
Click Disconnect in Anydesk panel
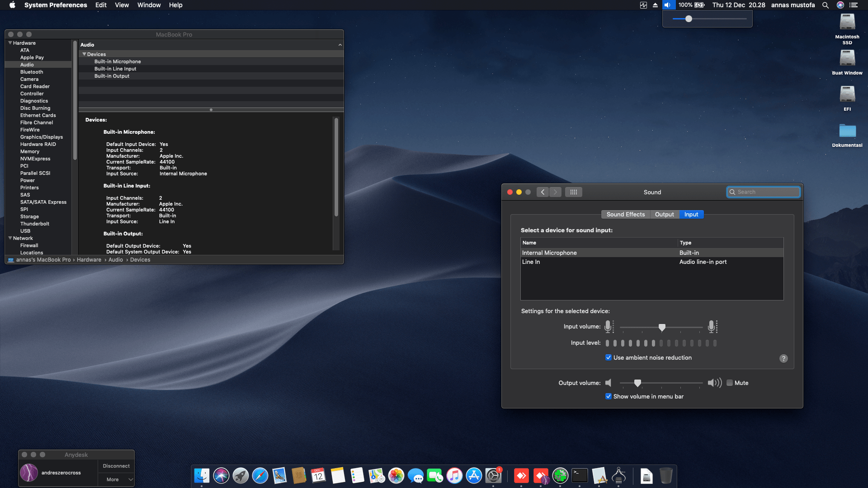[116, 466]
